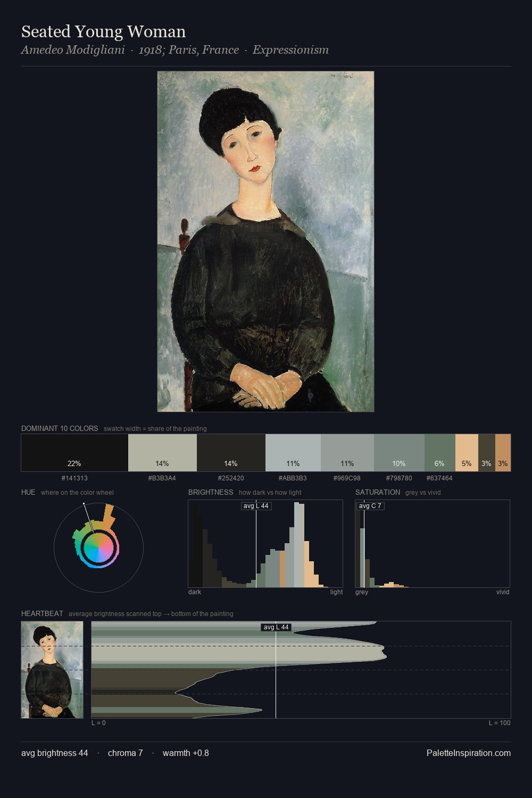532x798 pixels.
Task: Click the 'avg L 44' heartbeat marker label
Action: pos(276,627)
